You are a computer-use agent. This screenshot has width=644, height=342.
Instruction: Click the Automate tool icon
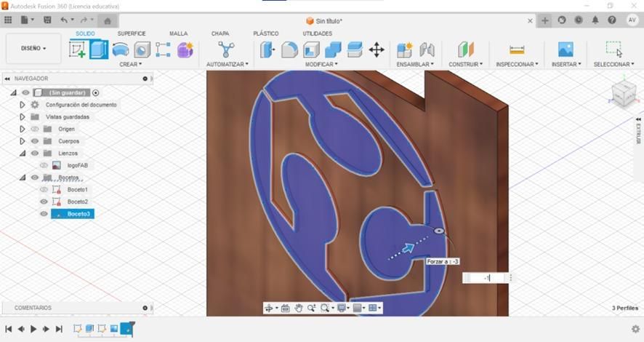click(226, 49)
